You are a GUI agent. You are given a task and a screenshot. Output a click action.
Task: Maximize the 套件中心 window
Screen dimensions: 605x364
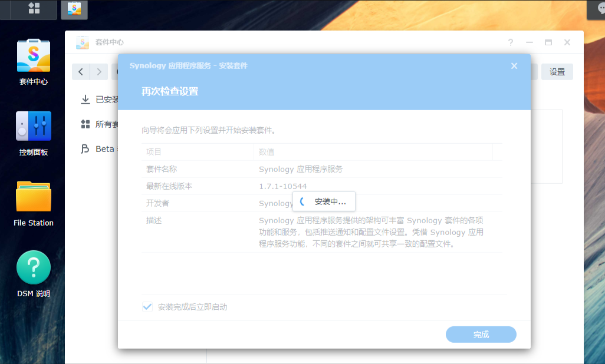(x=548, y=42)
